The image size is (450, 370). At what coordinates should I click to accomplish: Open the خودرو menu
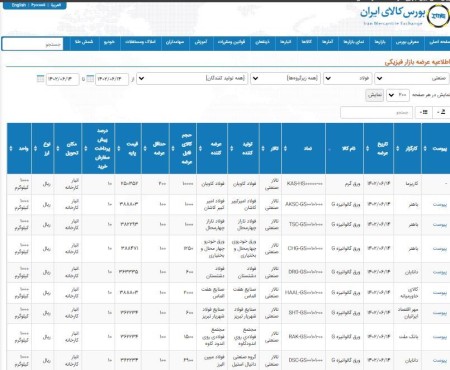[x=109, y=42]
